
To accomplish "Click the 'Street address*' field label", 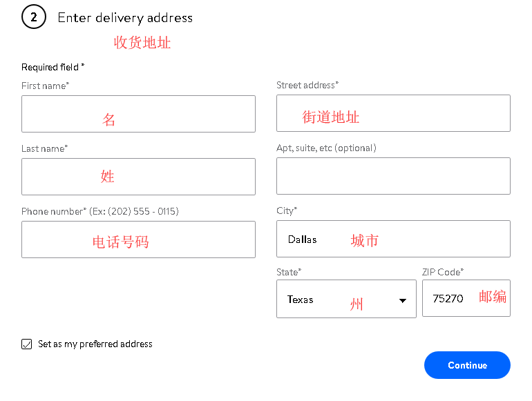I will (307, 85).
